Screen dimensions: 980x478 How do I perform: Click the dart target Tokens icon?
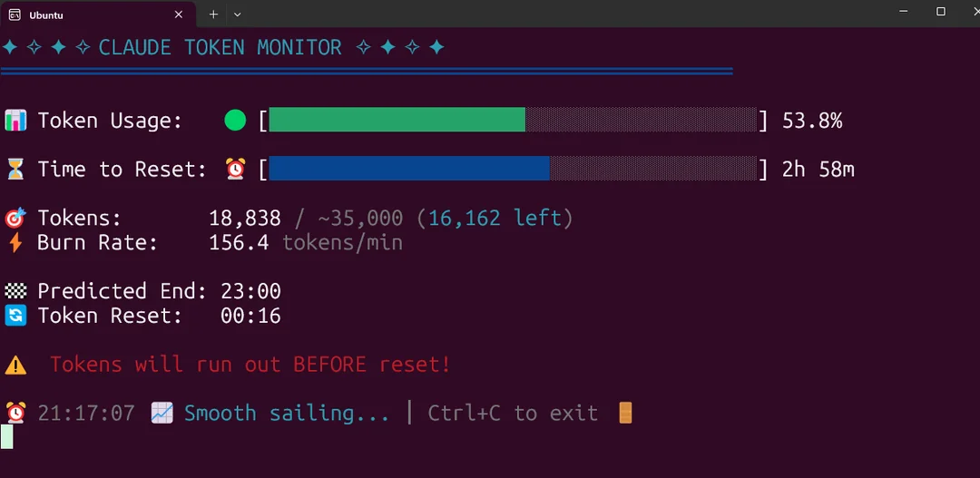pyautogui.click(x=15, y=219)
